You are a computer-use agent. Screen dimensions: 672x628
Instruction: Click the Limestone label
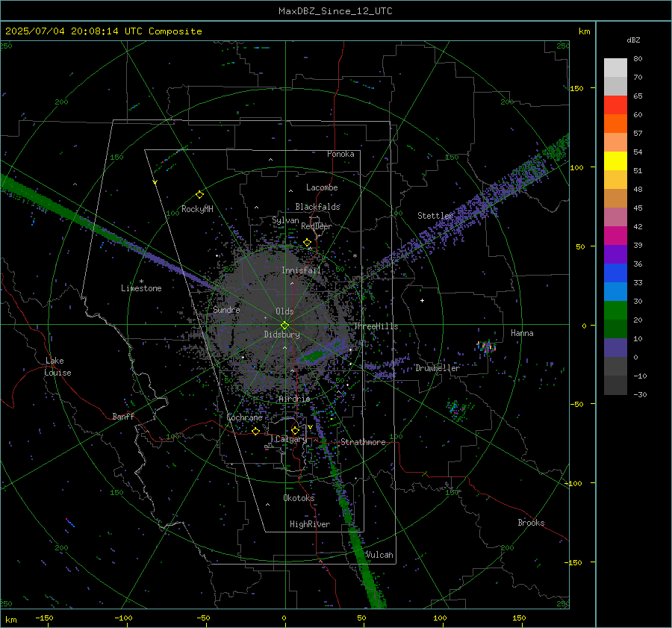click(141, 288)
